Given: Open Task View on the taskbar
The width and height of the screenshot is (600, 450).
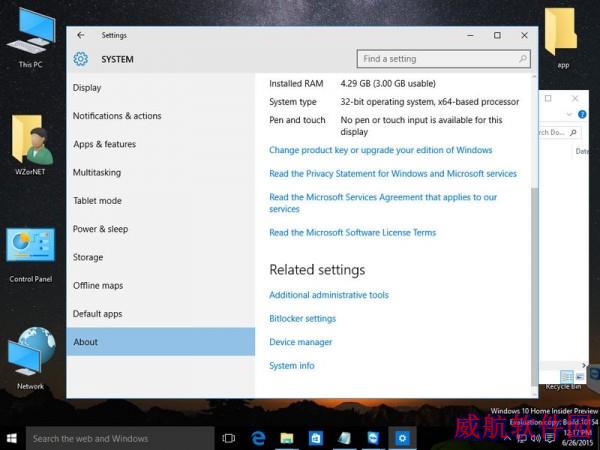Looking at the screenshot, I should pos(228,439).
